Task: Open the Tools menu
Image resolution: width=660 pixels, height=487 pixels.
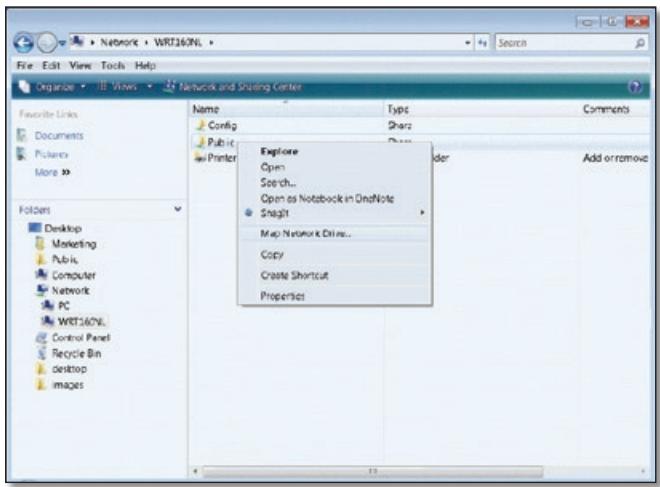Action: [113, 65]
